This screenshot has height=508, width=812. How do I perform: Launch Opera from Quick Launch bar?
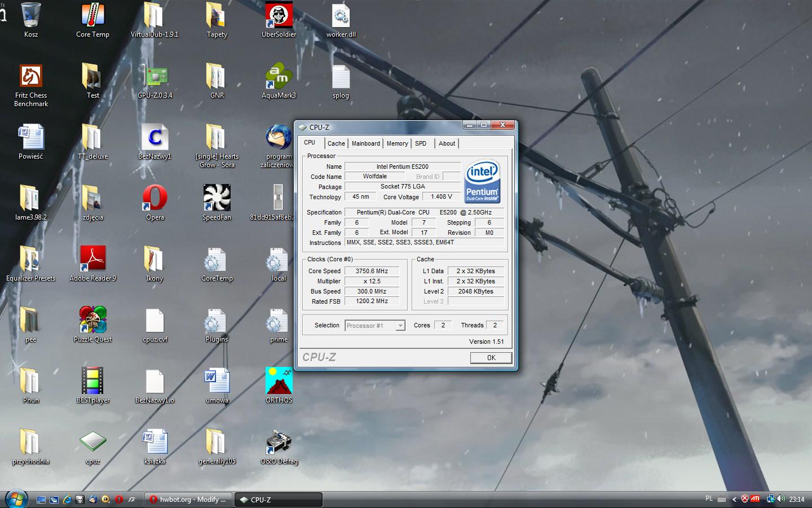(119, 500)
